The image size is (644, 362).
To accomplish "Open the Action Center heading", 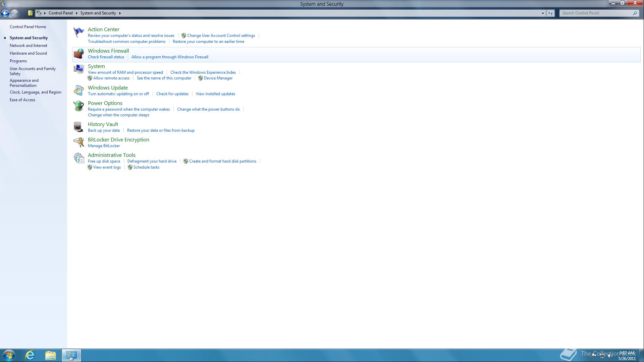I will (x=104, y=29).
